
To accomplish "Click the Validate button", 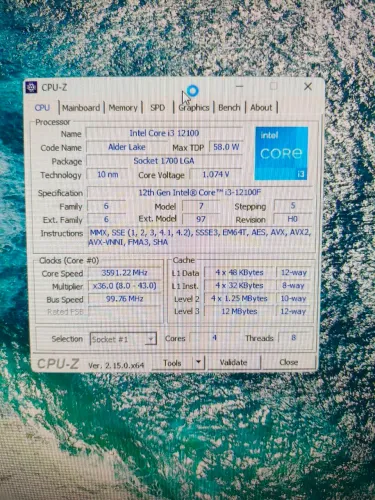I will tap(234, 362).
